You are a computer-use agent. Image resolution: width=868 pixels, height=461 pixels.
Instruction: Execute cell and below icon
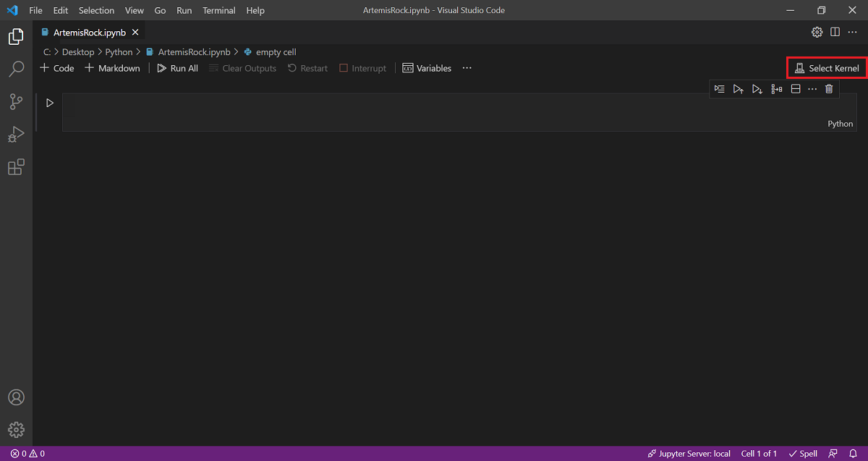[757, 89]
